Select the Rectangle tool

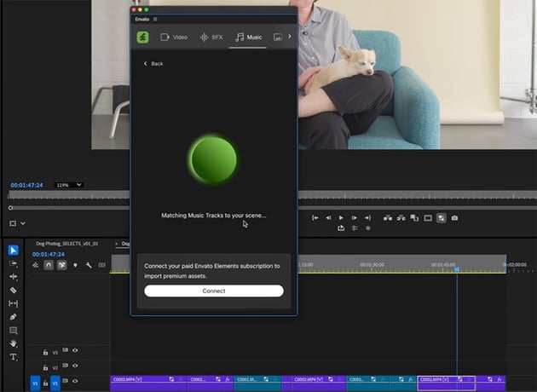coord(13,331)
